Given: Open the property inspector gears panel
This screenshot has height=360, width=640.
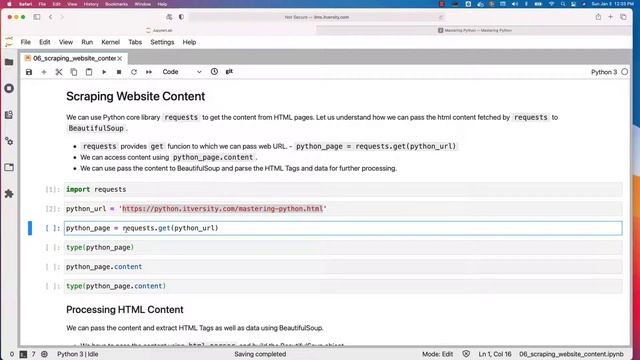Looking at the screenshot, I should click(x=9, y=141).
